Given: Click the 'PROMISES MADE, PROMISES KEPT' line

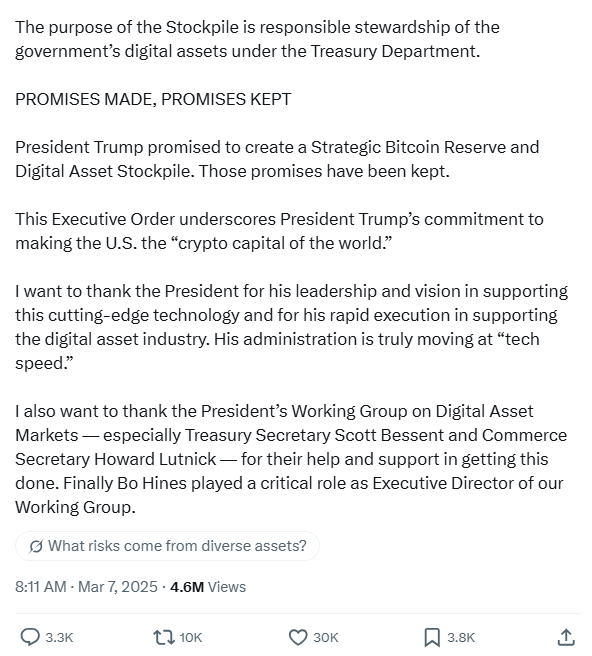Looking at the screenshot, I should pos(153,99).
